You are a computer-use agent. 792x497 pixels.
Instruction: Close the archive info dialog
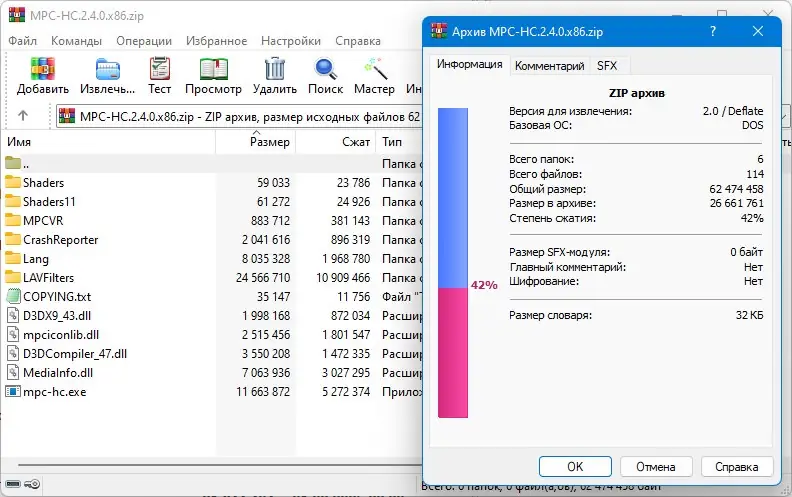point(758,31)
